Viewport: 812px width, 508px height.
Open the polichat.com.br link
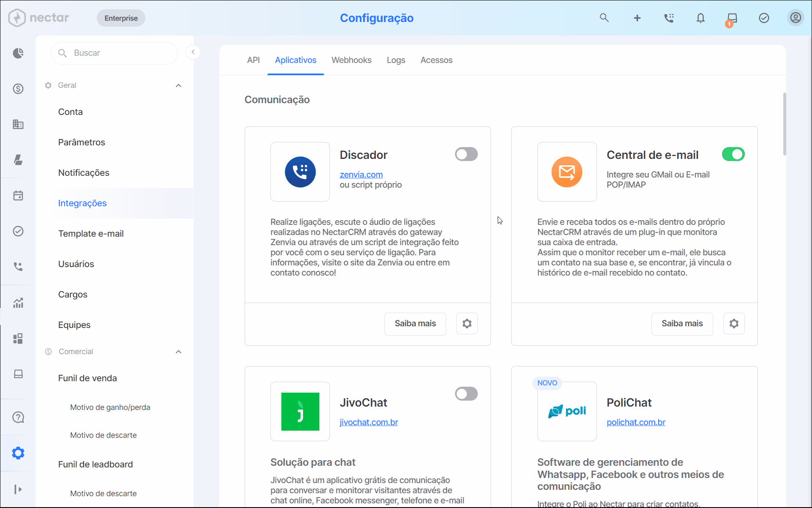[636, 422]
